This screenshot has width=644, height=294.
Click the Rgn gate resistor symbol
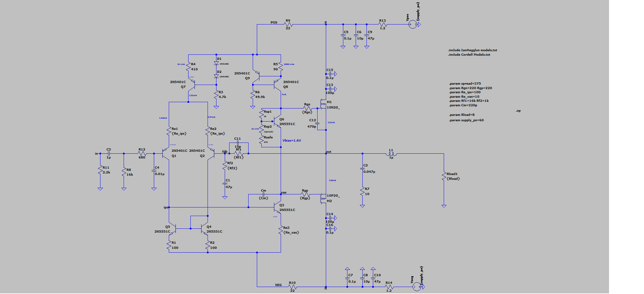click(307, 108)
